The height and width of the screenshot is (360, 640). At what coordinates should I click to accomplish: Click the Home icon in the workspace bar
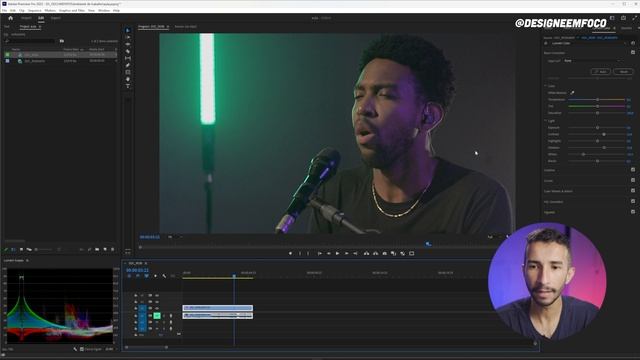click(11, 18)
